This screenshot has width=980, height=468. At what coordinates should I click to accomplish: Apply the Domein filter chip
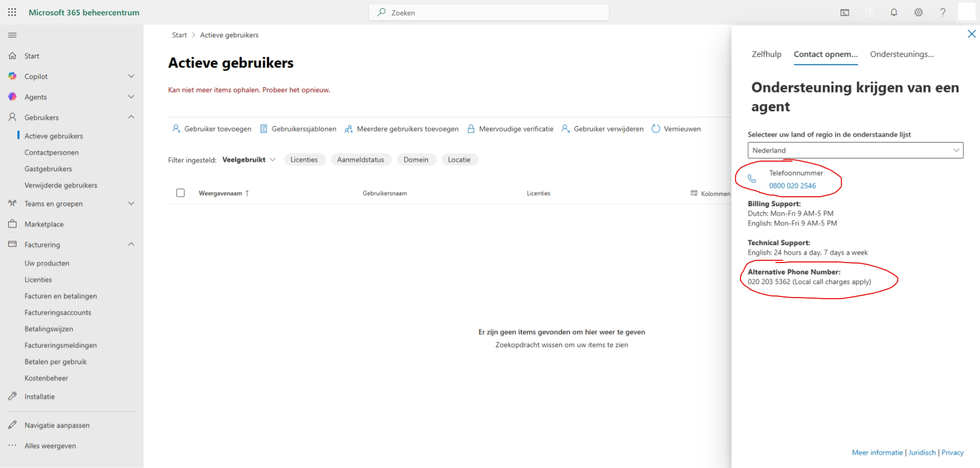(416, 159)
